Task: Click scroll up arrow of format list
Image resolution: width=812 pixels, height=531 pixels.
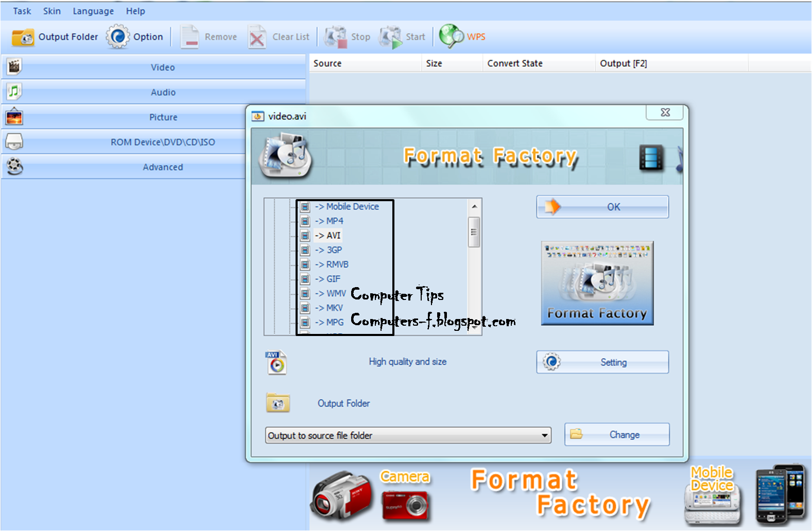Action: [474, 206]
